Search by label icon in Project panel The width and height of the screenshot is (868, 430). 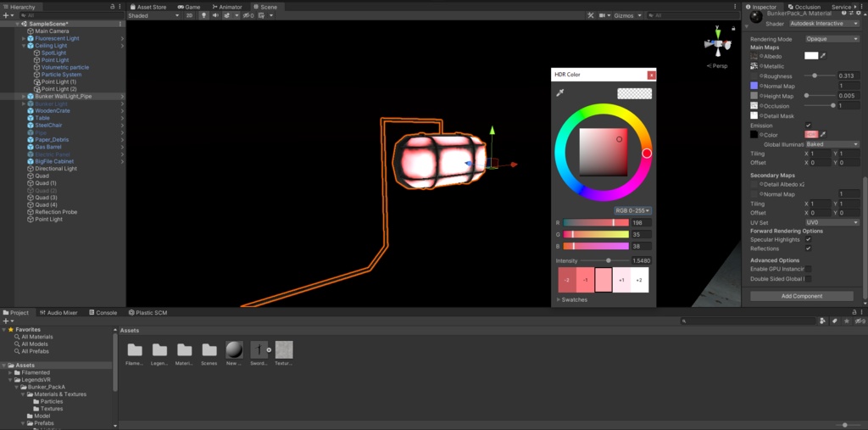(x=834, y=321)
